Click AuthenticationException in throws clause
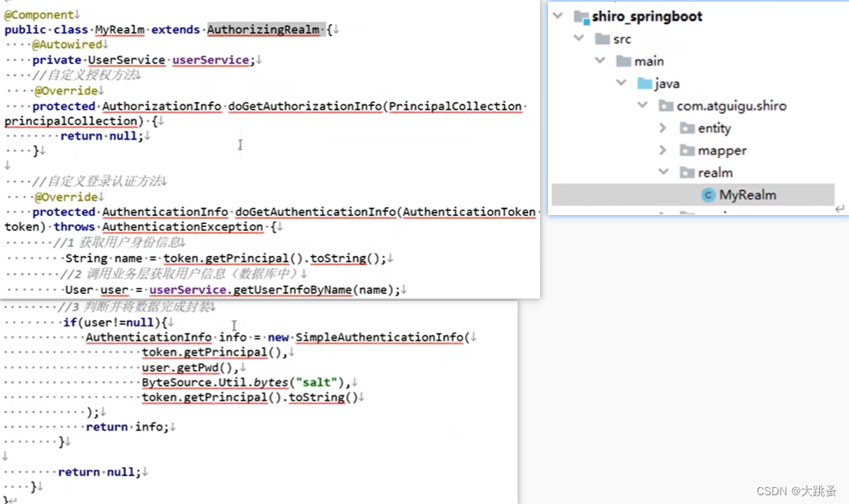The height and width of the screenshot is (504, 849). click(x=182, y=226)
